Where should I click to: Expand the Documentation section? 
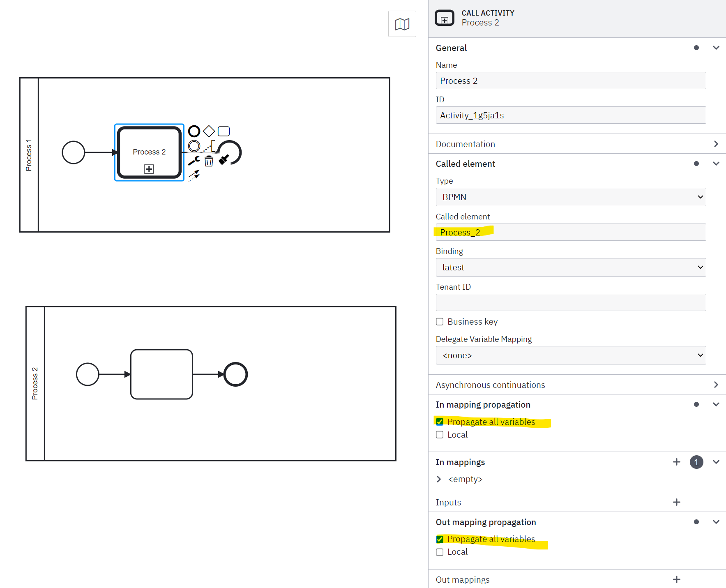click(716, 144)
